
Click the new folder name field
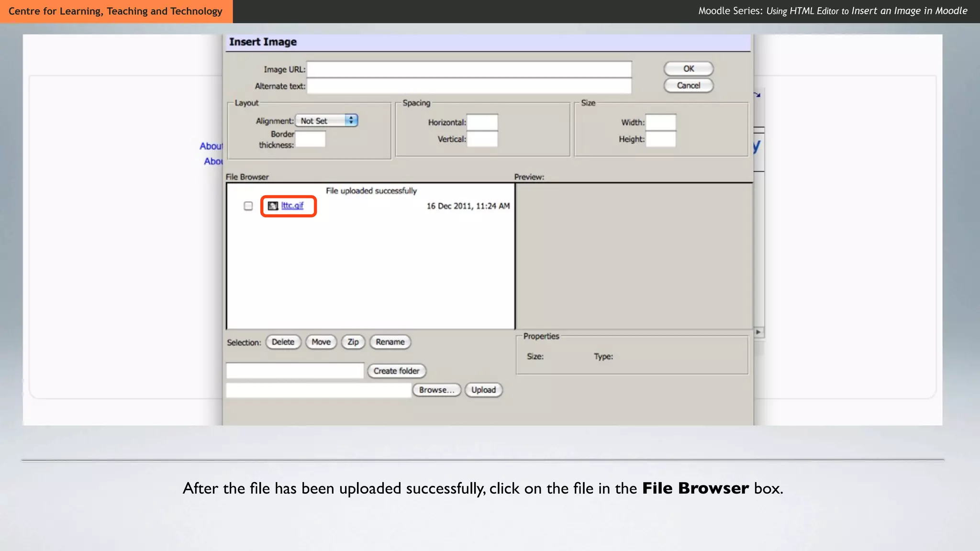pyautogui.click(x=295, y=371)
